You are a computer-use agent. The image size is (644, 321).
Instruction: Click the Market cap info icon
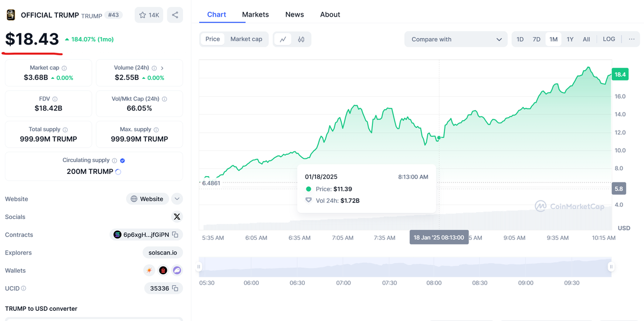coord(64,68)
